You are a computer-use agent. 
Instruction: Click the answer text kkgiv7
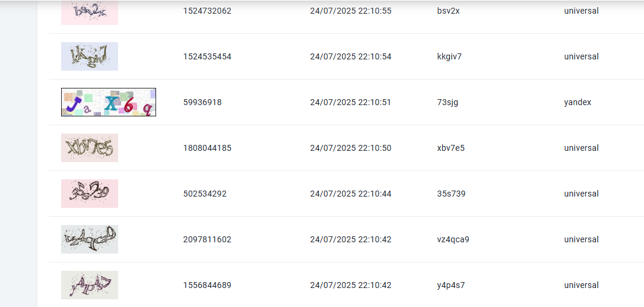[x=449, y=57]
